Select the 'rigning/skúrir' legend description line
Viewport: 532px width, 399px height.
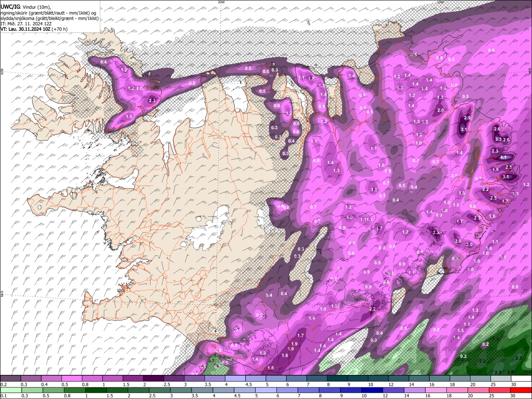(49, 13)
